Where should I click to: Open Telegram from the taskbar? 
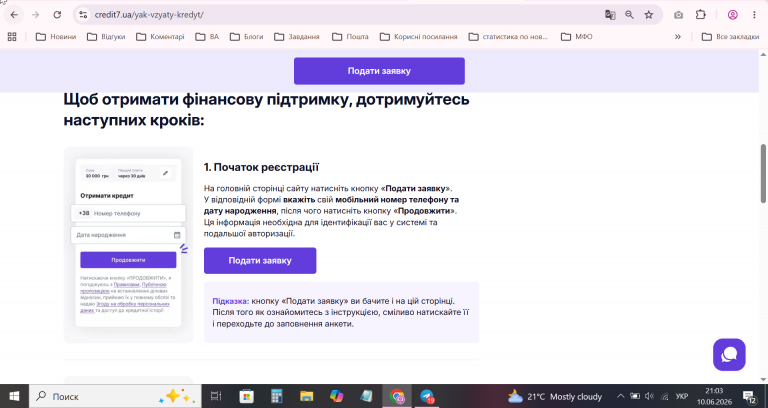coord(427,396)
